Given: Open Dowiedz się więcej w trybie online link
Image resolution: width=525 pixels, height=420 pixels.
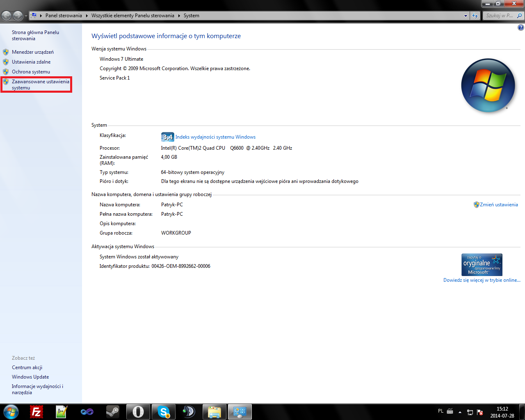Looking at the screenshot, I should pos(482,280).
